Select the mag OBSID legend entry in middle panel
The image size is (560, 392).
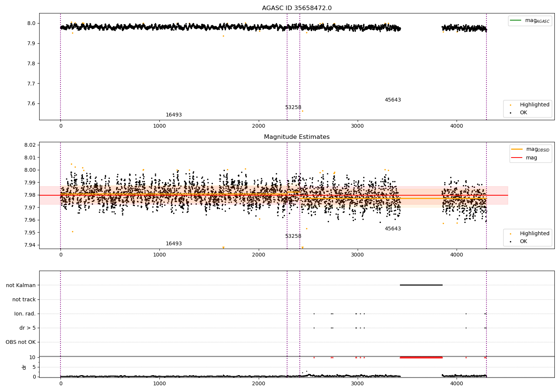click(530, 149)
